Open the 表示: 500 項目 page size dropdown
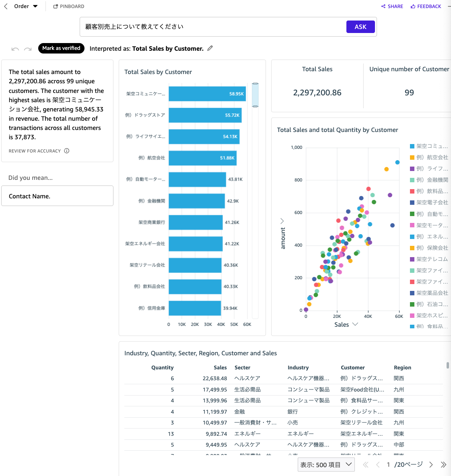451x476 pixels. tap(326, 464)
